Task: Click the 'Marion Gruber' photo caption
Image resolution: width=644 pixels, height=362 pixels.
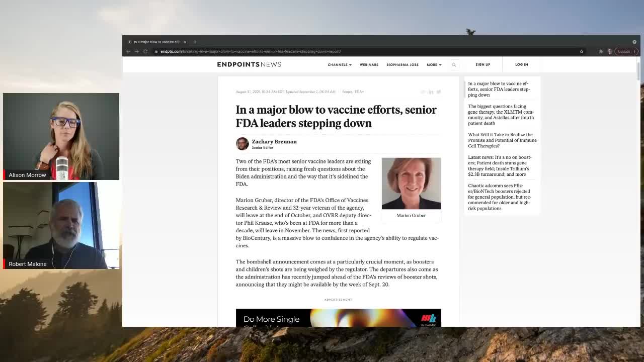Action: [411, 215]
